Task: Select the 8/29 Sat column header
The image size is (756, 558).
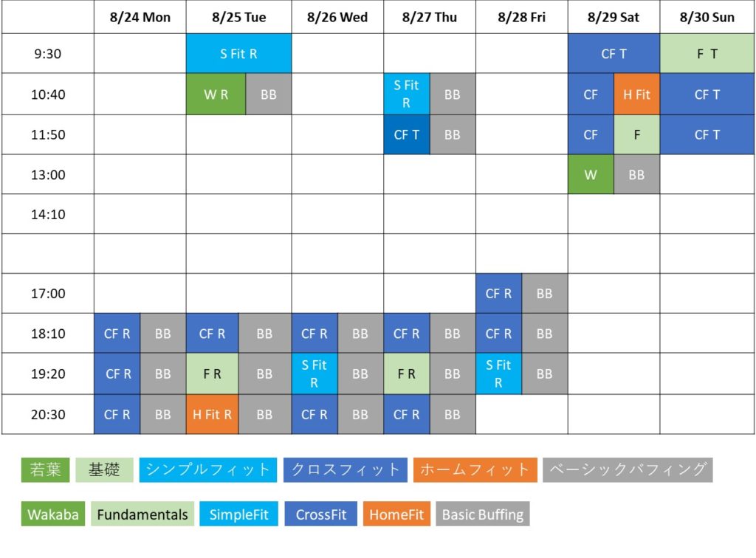Action: click(614, 17)
